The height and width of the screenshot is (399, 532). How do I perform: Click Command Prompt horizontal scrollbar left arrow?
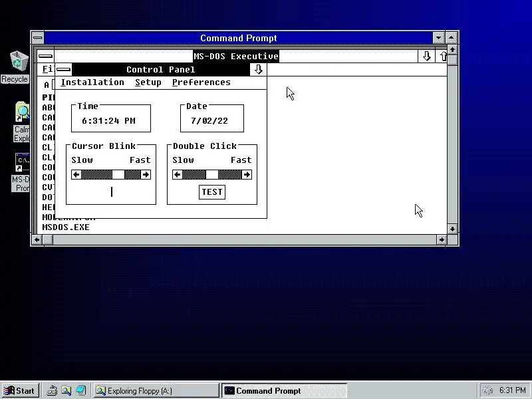click(x=37, y=240)
